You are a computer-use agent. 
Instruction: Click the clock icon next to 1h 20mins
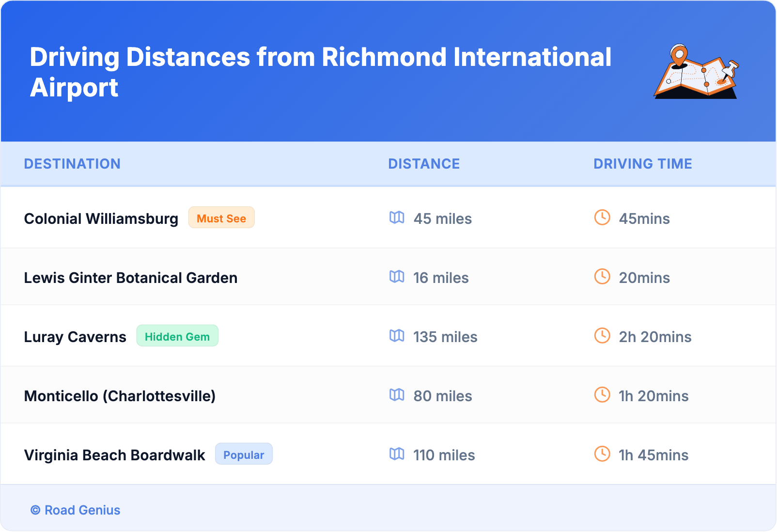(602, 395)
